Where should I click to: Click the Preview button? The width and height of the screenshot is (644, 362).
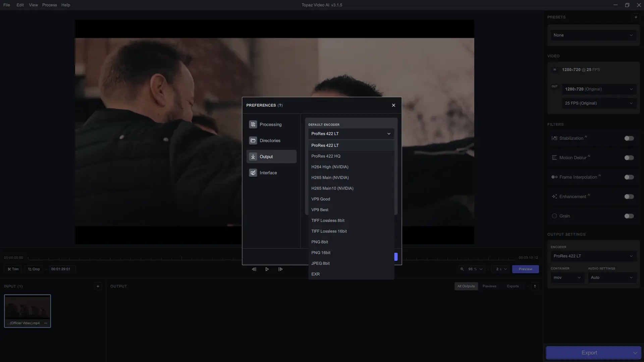click(x=525, y=269)
